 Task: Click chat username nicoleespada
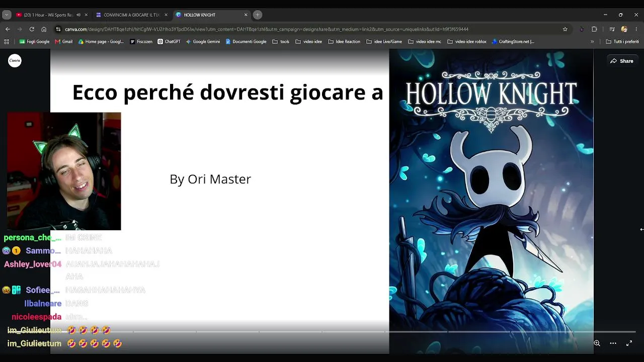click(36, 317)
